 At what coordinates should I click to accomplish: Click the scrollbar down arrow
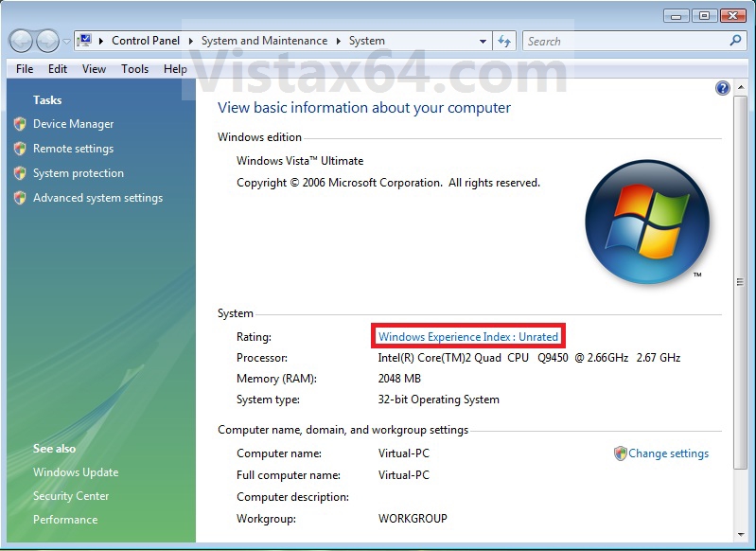[x=741, y=535]
